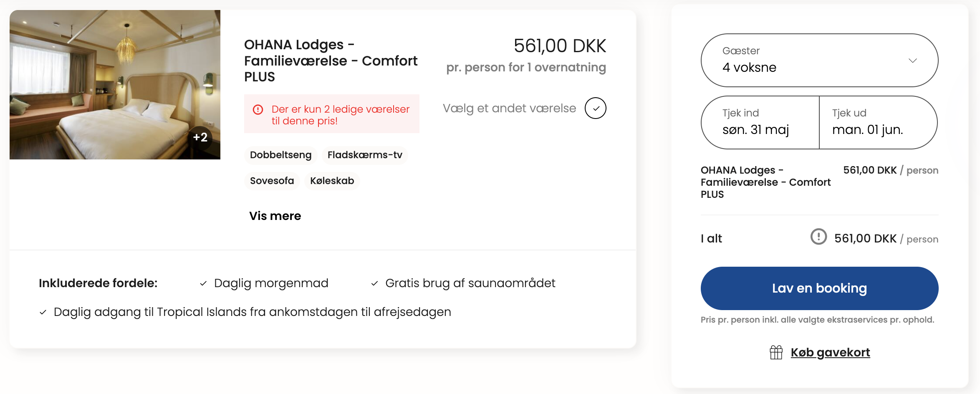
Task: Click the gift icon next to Køb gavekort
Action: (x=776, y=353)
